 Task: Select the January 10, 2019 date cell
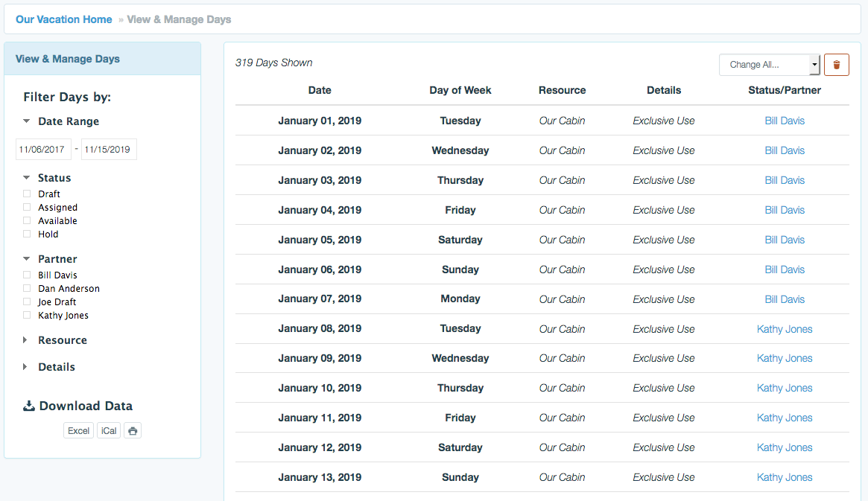click(x=320, y=388)
